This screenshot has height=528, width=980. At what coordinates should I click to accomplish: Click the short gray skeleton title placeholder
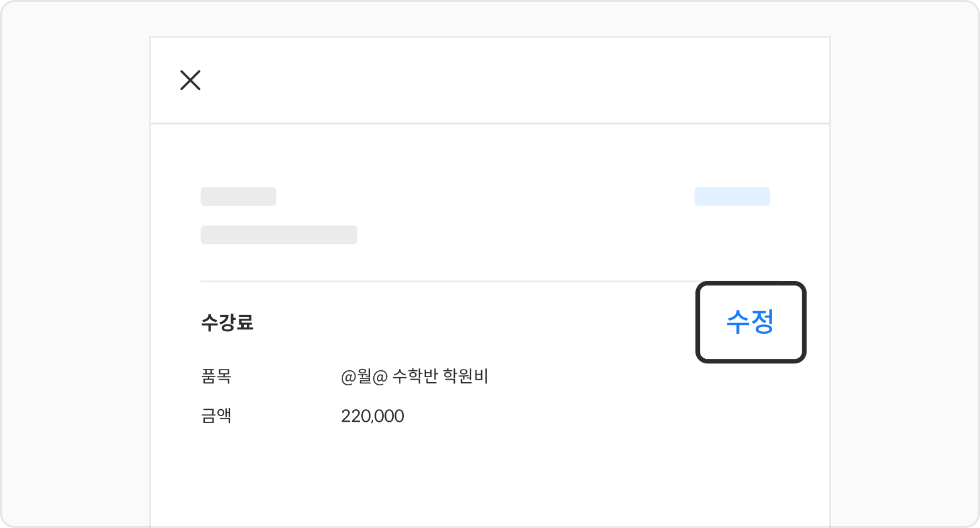point(238,197)
